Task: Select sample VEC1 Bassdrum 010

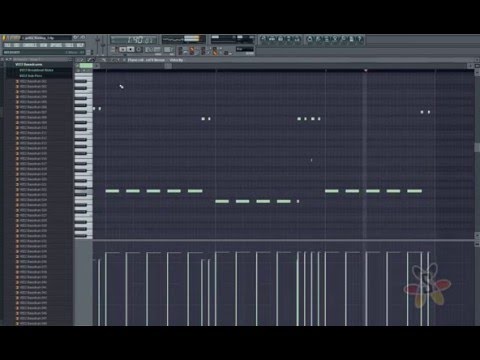Action: [33, 128]
